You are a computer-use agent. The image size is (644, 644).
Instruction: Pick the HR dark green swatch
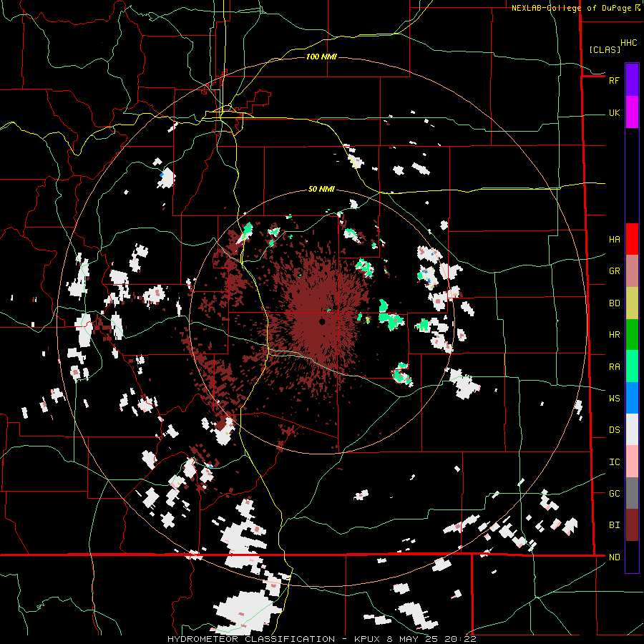coord(632,334)
